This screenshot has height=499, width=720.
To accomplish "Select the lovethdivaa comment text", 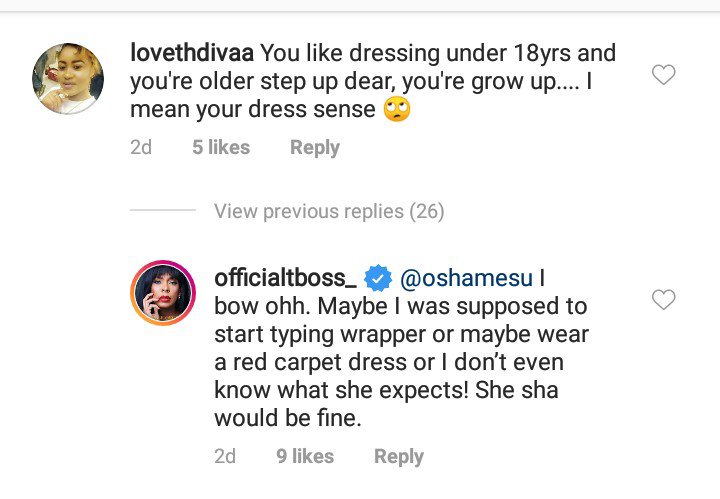I will click(x=400, y=82).
